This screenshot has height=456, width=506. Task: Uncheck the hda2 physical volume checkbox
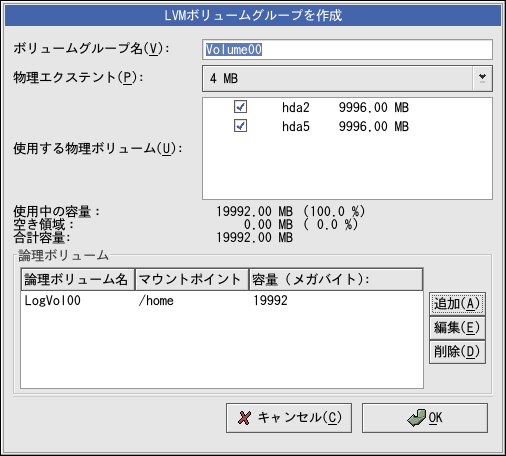[x=240, y=107]
